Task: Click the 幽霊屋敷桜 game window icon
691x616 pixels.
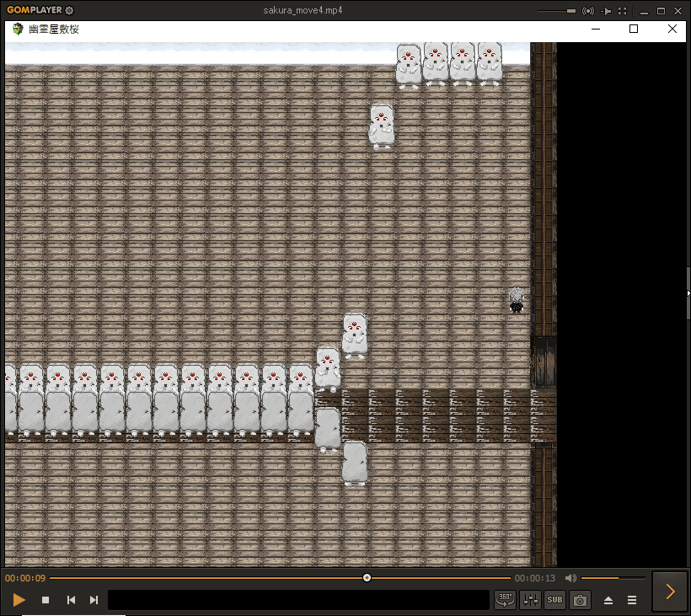Action: pos(18,29)
